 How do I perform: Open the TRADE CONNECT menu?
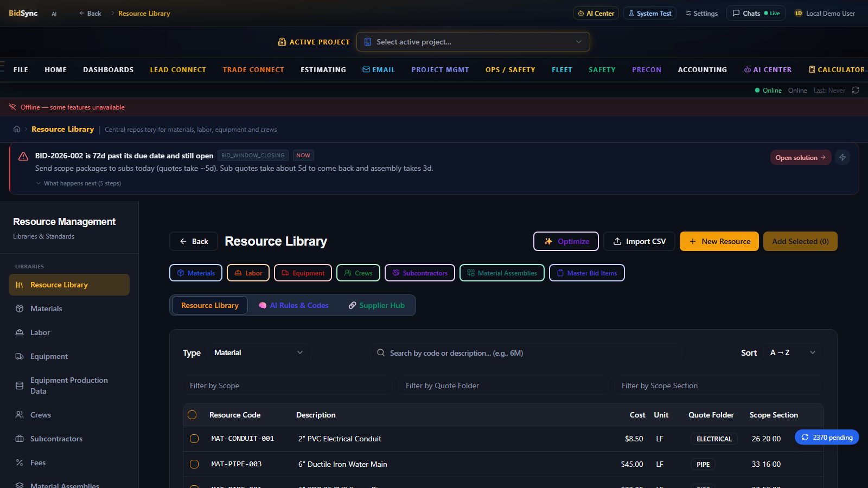pyautogui.click(x=253, y=69)
